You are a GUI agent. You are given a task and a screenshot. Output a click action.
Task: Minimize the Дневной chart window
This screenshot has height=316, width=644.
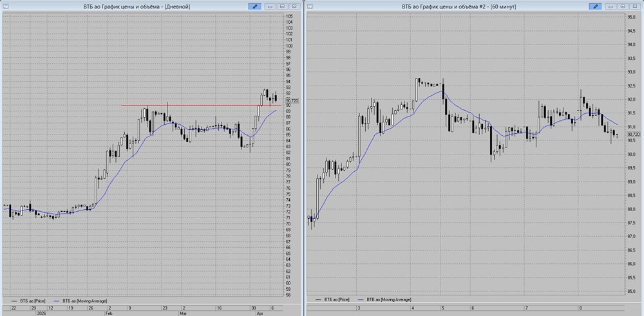(270, 6)
